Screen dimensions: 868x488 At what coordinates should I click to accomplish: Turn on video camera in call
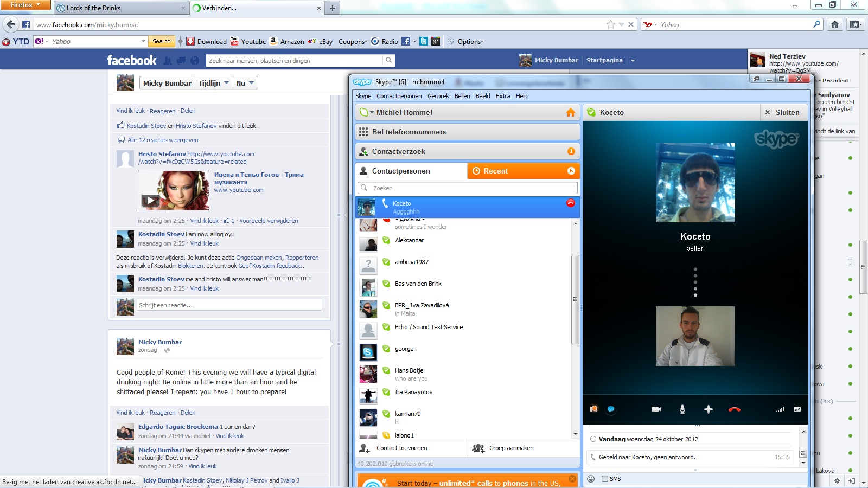pyautogui.click(x=656, y=409)
